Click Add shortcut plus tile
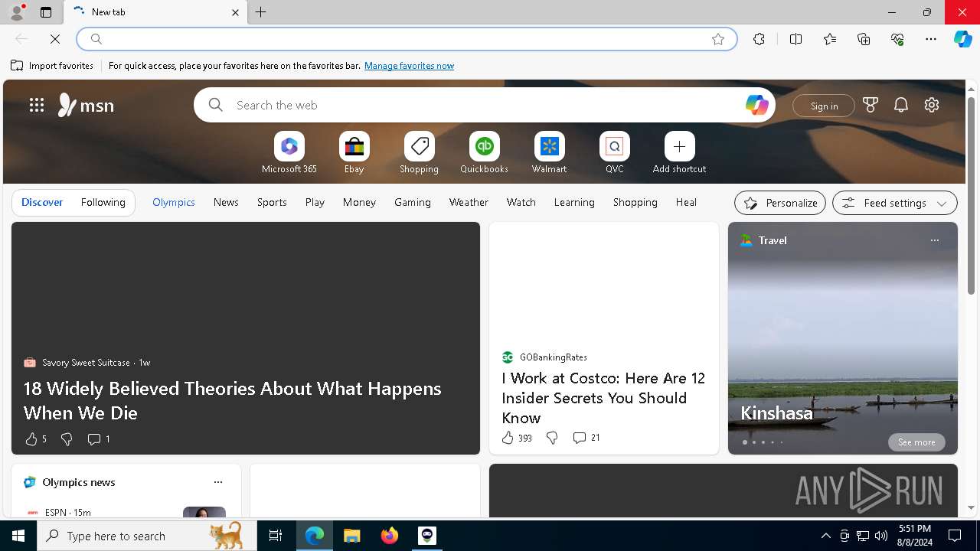 coord(680,153)
